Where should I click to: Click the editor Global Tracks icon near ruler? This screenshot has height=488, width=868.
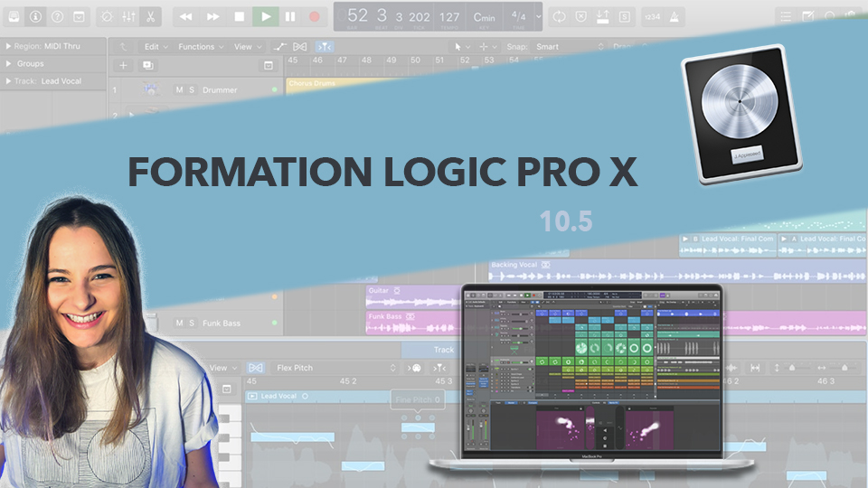point(226,389)
